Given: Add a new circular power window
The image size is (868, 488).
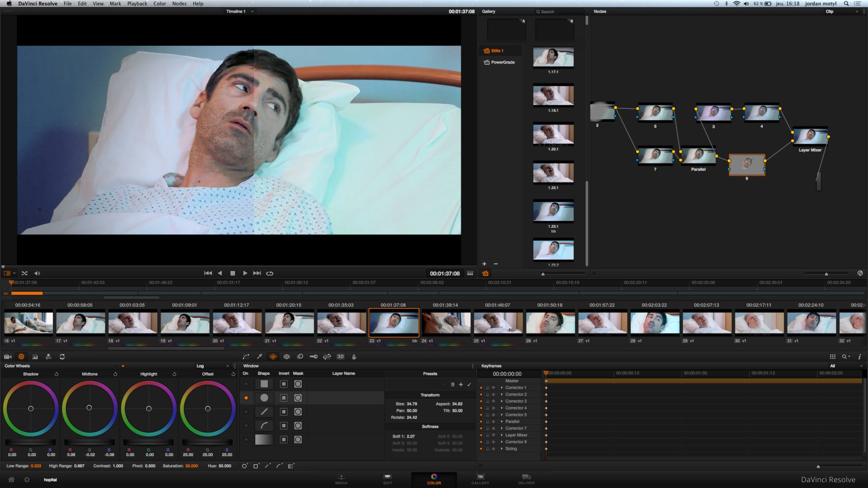Looking at the screenshot, I should tap(245, 466).
